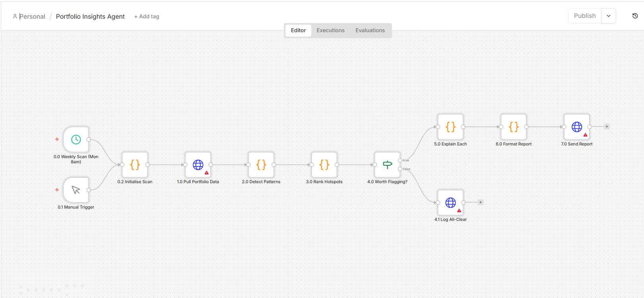Click the lightning bolt beside Weekly Scan trigger
The image size is (644, 298).
click(x=57, y=139)
